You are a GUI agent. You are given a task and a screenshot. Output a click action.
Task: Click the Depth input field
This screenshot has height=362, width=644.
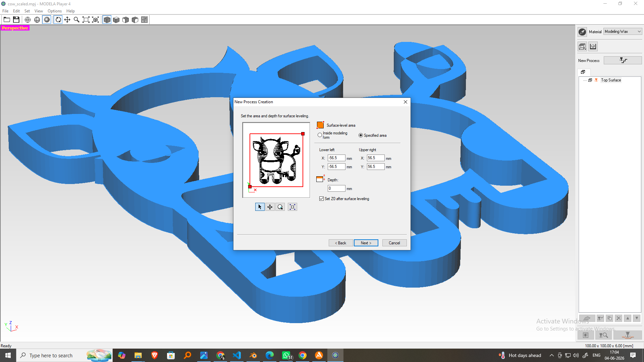point(336,188)
